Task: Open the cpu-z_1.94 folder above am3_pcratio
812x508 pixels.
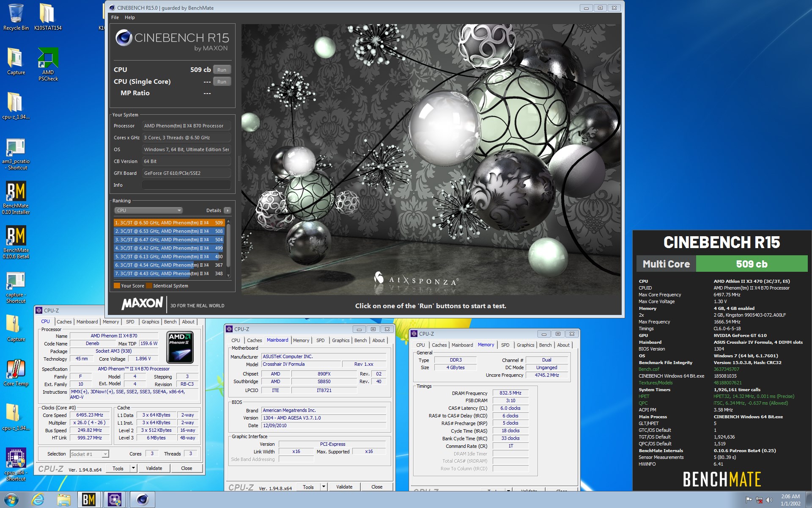Action: (x=16, y=106)
